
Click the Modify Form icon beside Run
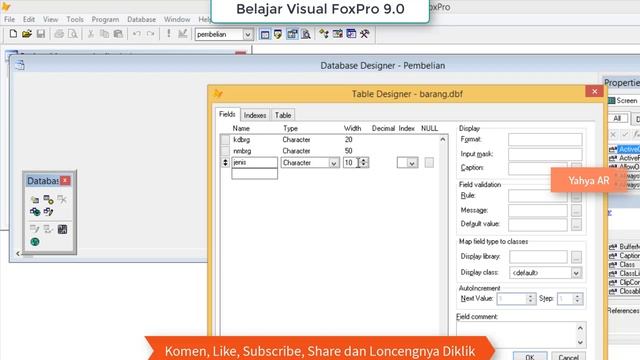182,34
